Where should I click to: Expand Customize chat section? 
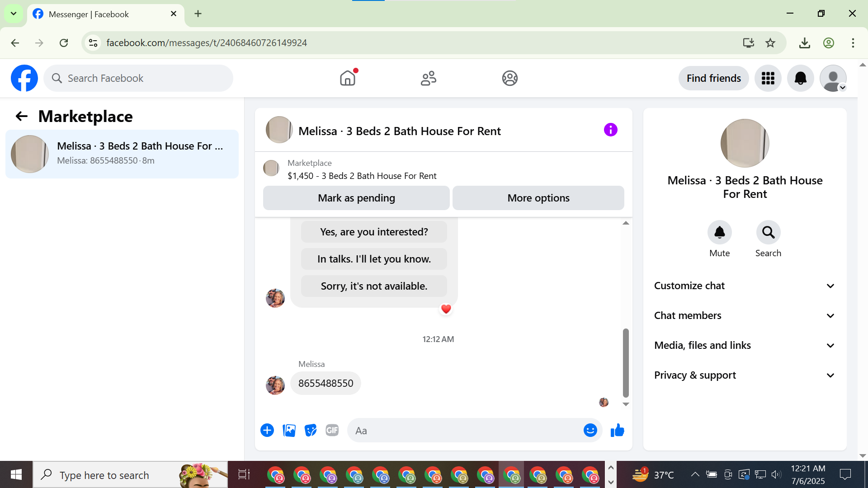[x=745, y=286]
